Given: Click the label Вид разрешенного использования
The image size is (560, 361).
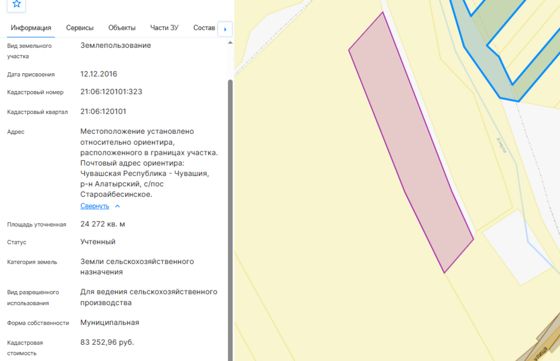Looking at the screenshot, I should pyautogui.click(x=33, y=297).
